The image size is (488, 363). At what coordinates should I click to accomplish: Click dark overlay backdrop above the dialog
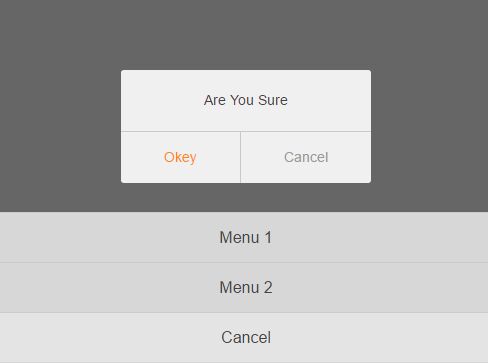(x=244, y=35)
